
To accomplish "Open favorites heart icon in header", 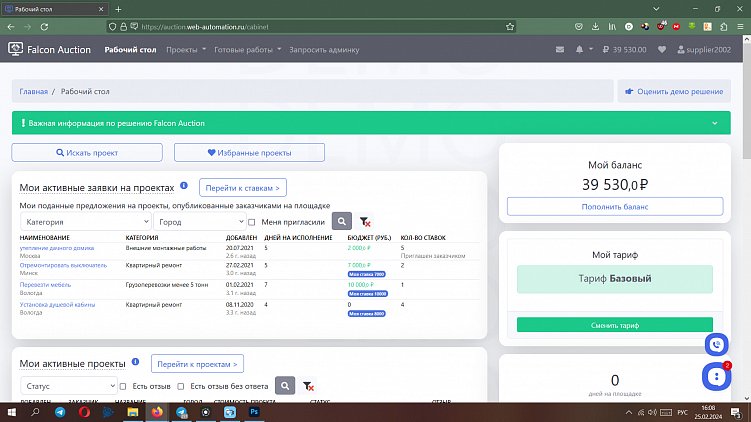I will [661, 49].
